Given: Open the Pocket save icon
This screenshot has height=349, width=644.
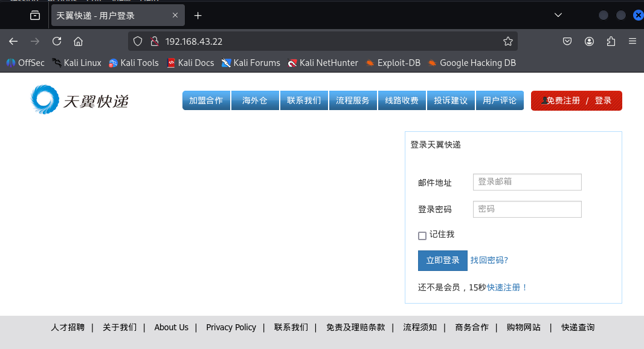Looking at the screenshot, I should [567, 42].
